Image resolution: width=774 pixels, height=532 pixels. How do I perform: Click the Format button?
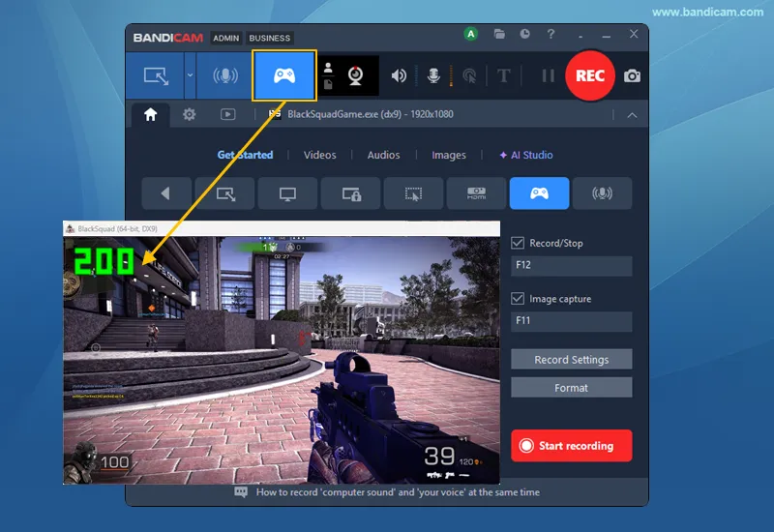coord(571,388)
